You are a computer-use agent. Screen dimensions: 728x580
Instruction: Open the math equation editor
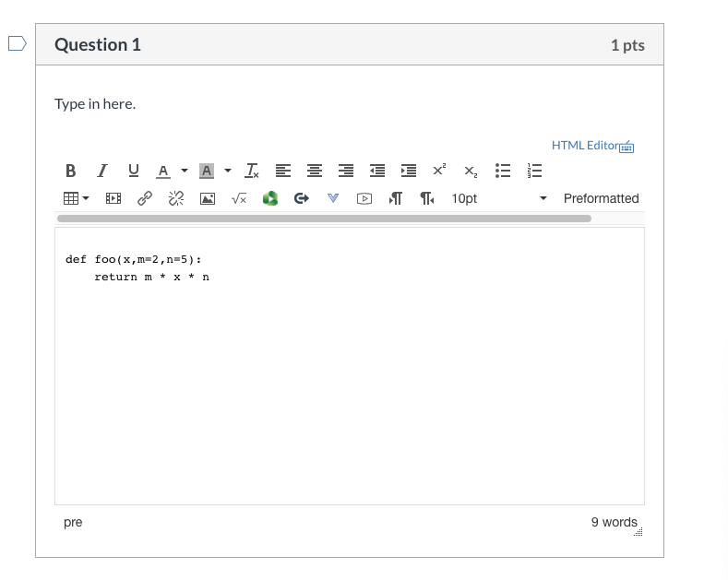[x=239, y=198]
